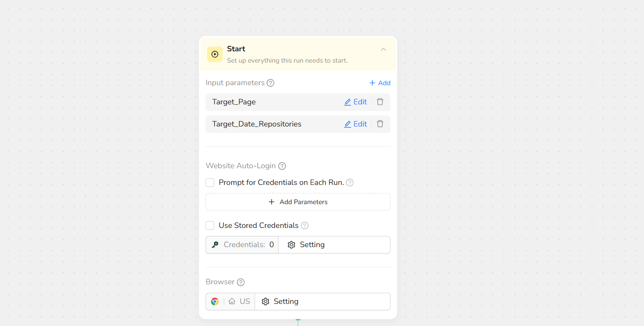Open the credentials Setting
The height and width of the screenshot is (326, 644).
coord(306,245)
